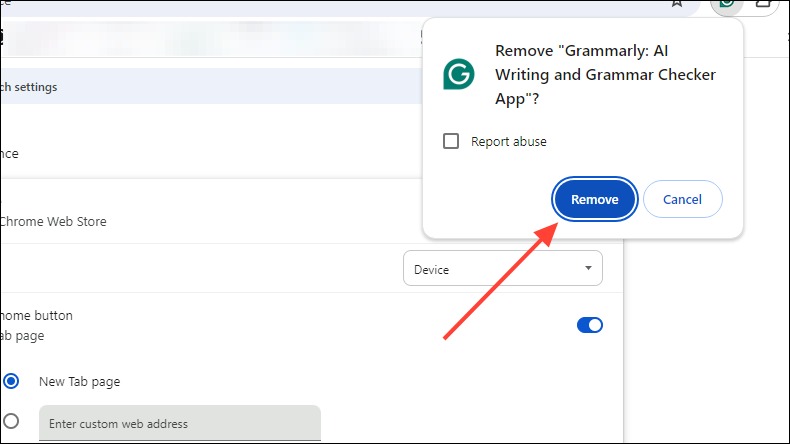Click the search settings bar
This screenshot has height=444, width=790.
click(x=211, y=87)
